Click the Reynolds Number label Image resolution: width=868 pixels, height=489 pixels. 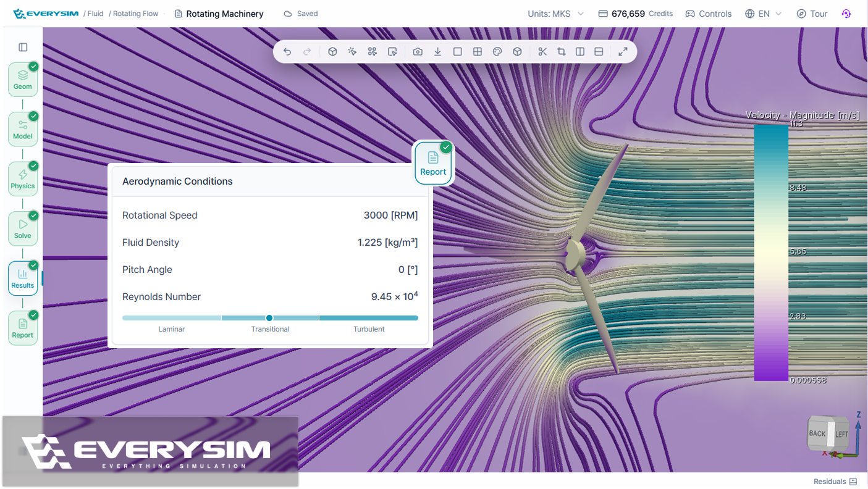161,297
